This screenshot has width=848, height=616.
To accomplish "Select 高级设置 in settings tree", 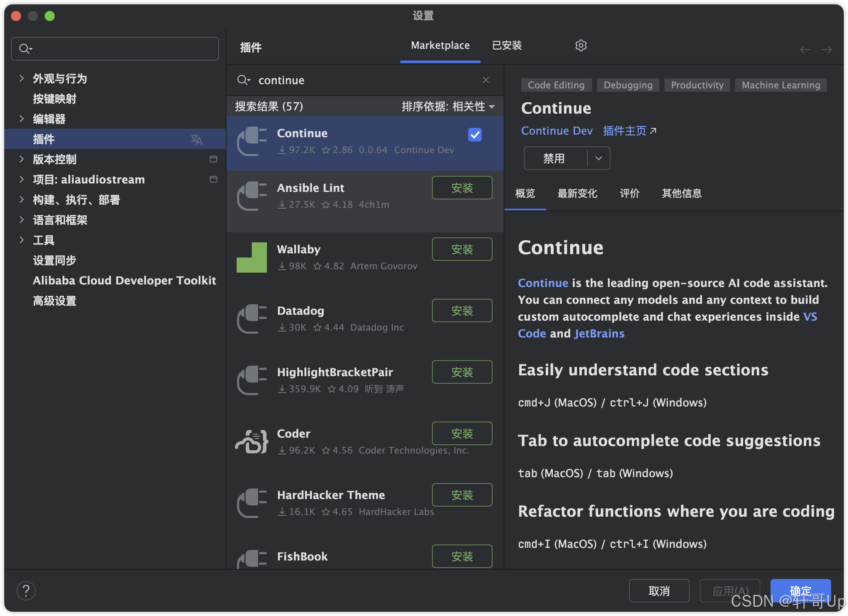I will pos(55,301).
